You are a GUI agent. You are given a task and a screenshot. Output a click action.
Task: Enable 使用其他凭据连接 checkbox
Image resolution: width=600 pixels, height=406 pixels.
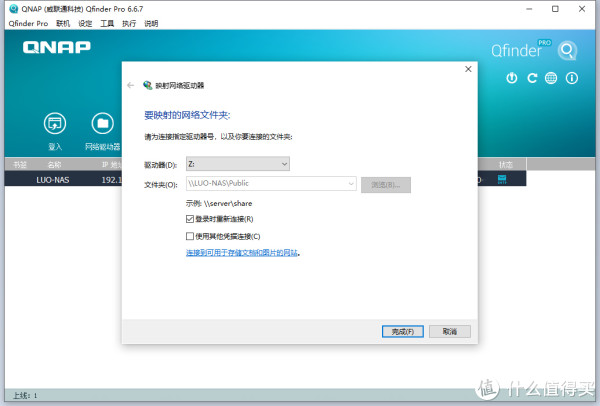click(190, 236)
